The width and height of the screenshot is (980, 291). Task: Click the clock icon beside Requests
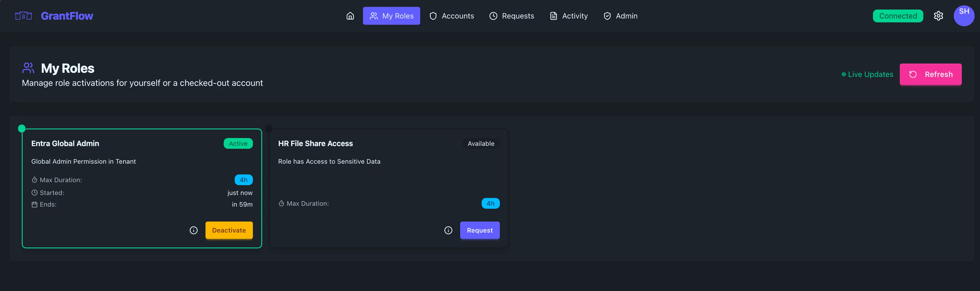coord(493,16)
